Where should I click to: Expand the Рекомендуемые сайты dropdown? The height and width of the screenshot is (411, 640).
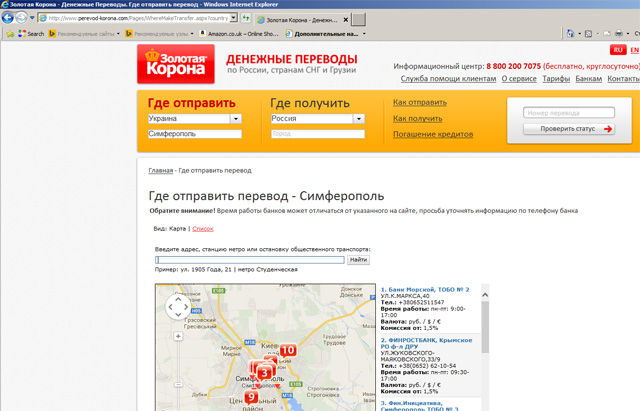[118, 34]
